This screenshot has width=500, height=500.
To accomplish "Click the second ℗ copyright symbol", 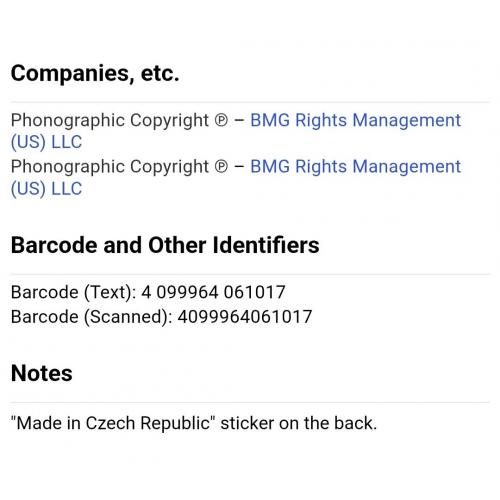I will tap(221, 167).
